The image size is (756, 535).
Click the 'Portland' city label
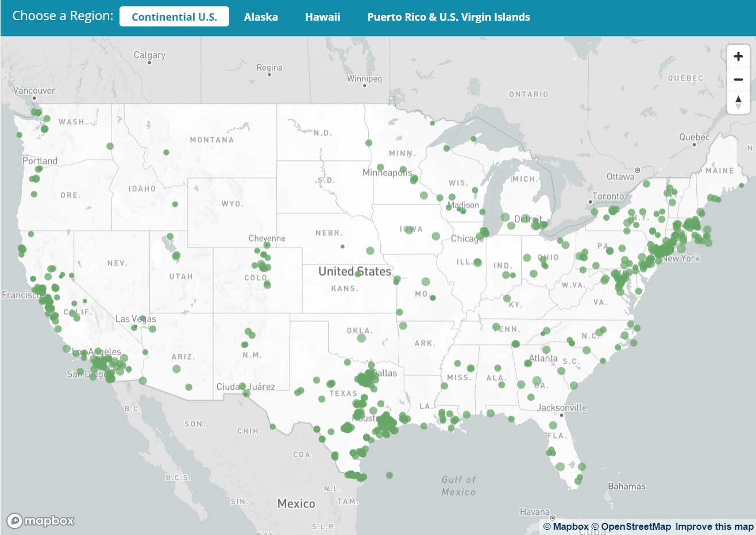point(40,161)
